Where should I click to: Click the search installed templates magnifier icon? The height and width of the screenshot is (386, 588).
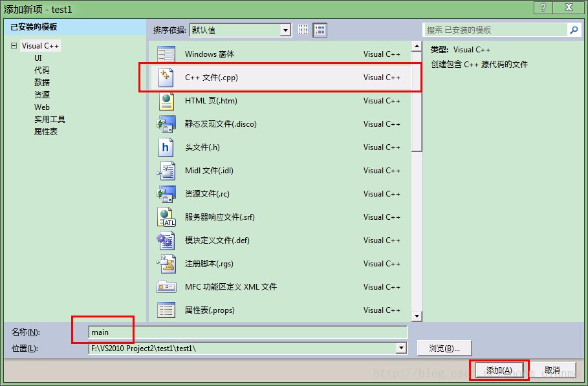pyautogui.click(x=573, y=30)
